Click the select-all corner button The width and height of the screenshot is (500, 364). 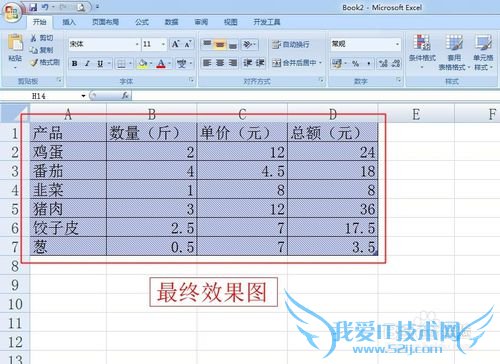[15, 113]
